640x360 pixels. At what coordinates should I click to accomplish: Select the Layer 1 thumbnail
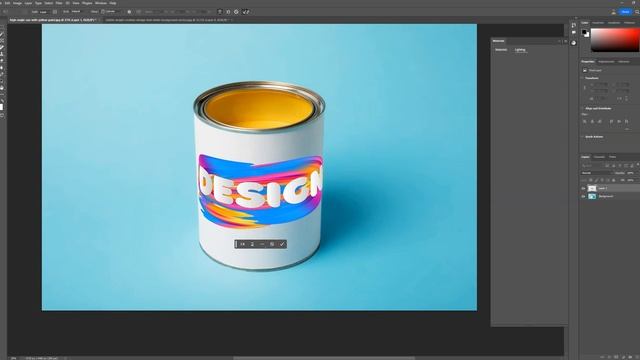(x=592, y=189)
